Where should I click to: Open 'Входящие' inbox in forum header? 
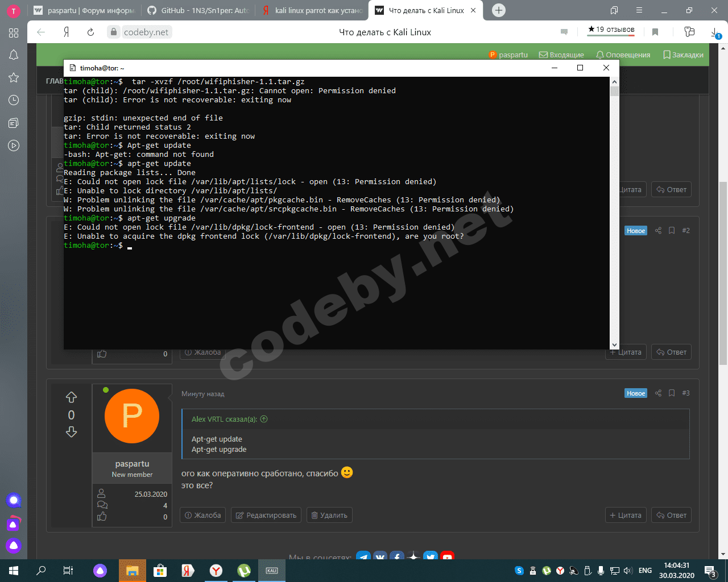pos(562,55)
